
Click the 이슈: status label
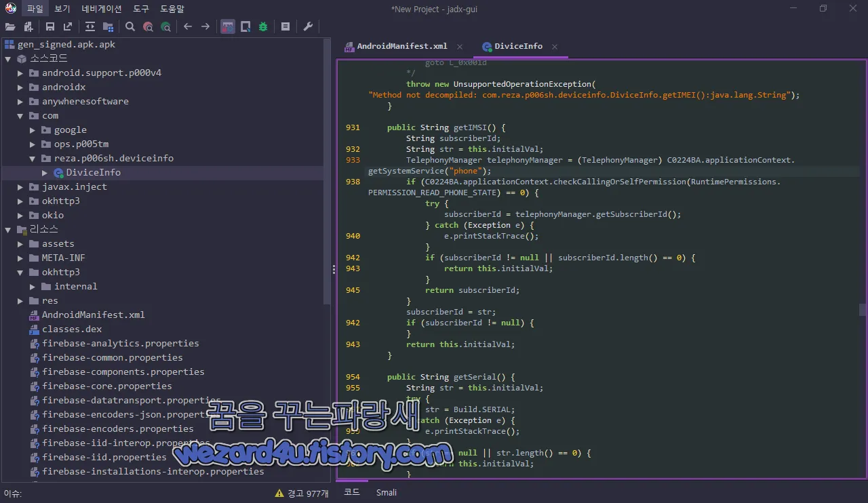point(13,494)
